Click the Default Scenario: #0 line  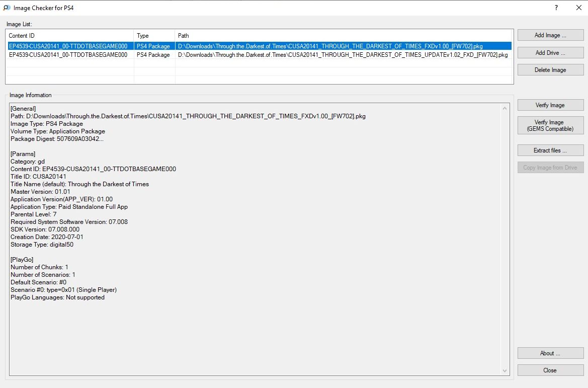38,282
